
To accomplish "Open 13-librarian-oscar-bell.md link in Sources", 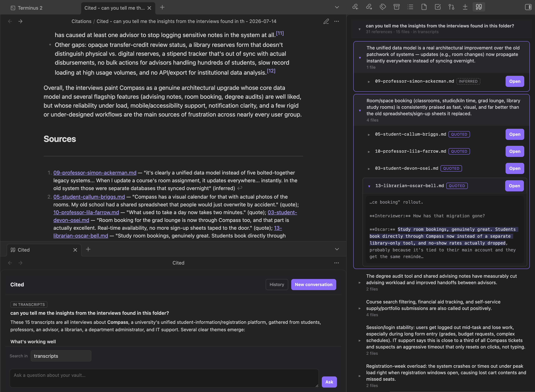I will pyautogui.click(x=81, y=236).
